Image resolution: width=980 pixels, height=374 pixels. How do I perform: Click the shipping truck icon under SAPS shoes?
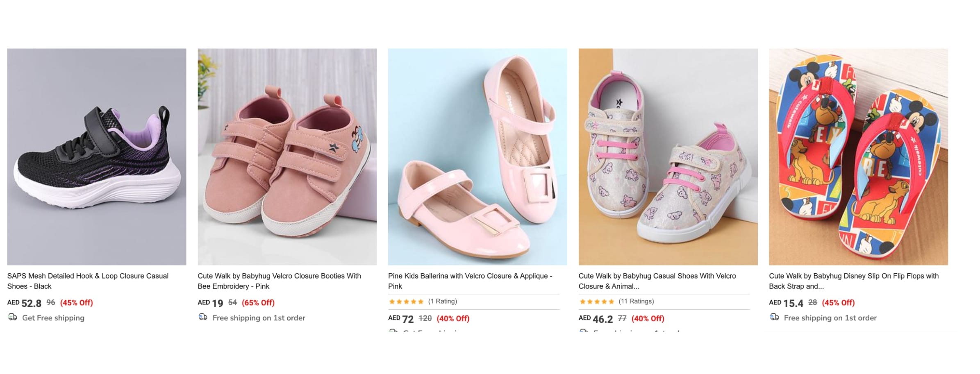pos(13,317)
